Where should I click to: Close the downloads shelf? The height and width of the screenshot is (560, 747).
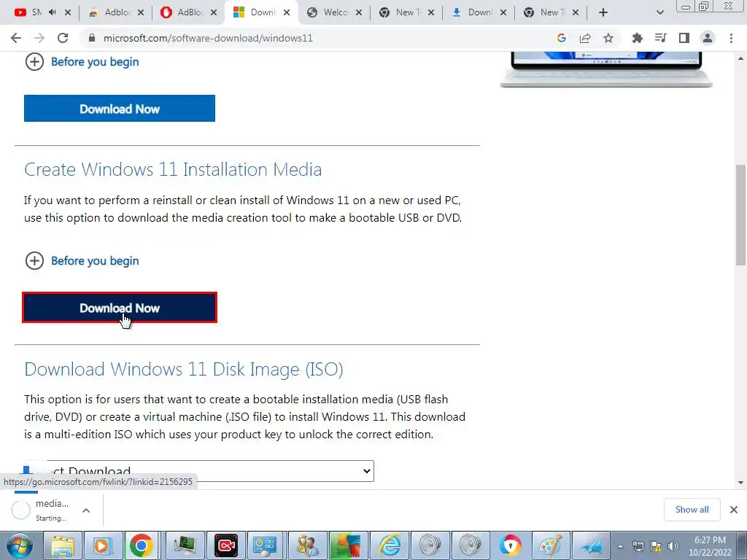734,510
